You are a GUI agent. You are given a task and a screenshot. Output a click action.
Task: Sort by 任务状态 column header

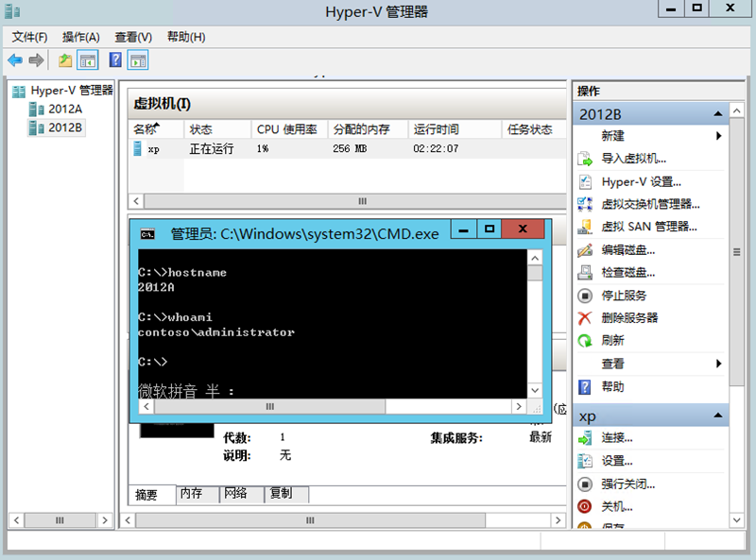coord(534,129)
